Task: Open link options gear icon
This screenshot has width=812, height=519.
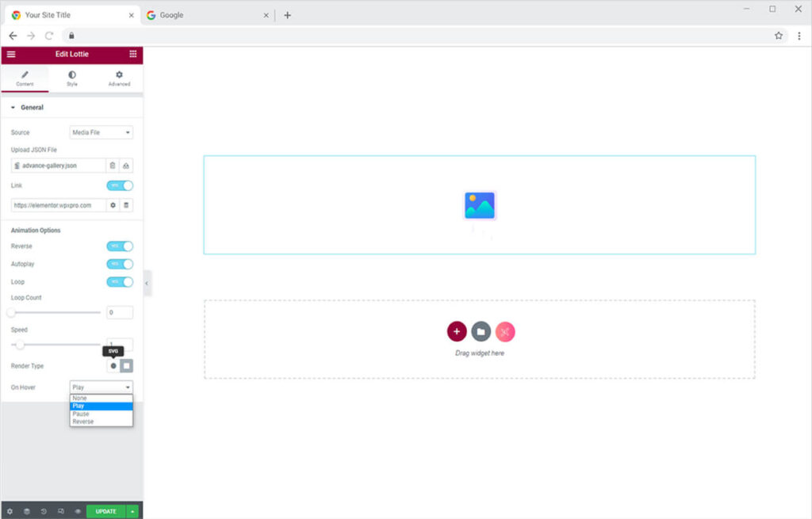Action: tap(113, 205)
